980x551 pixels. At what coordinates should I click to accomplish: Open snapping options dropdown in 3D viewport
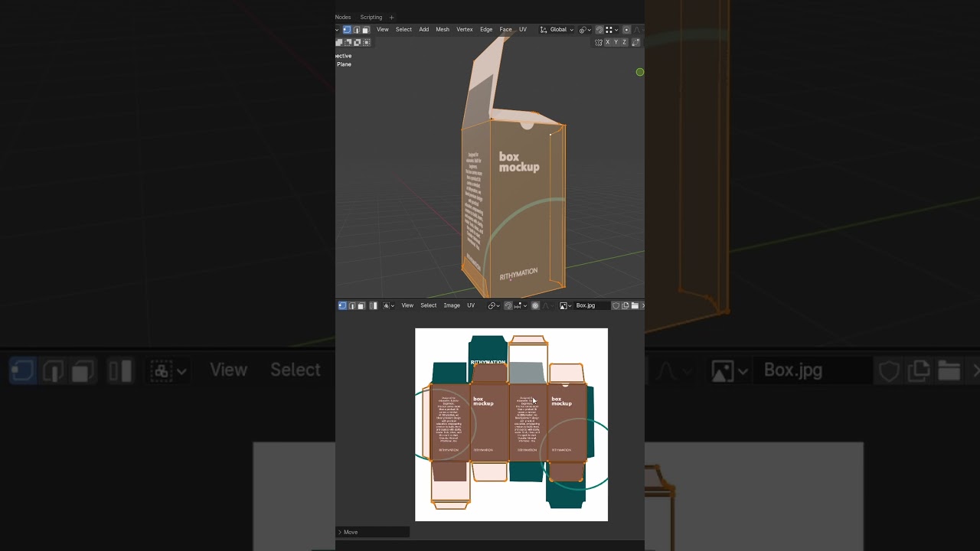click(x=612, y=30)
